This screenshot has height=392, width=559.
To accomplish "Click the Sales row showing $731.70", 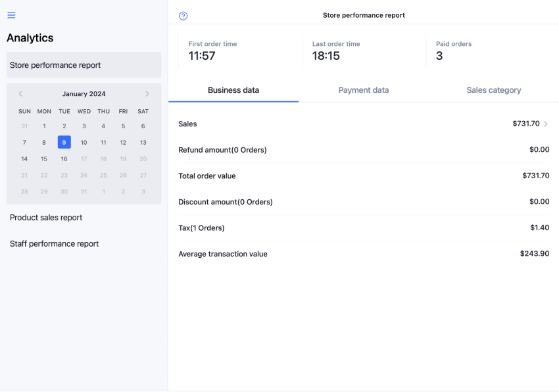I will click(364, 124).
